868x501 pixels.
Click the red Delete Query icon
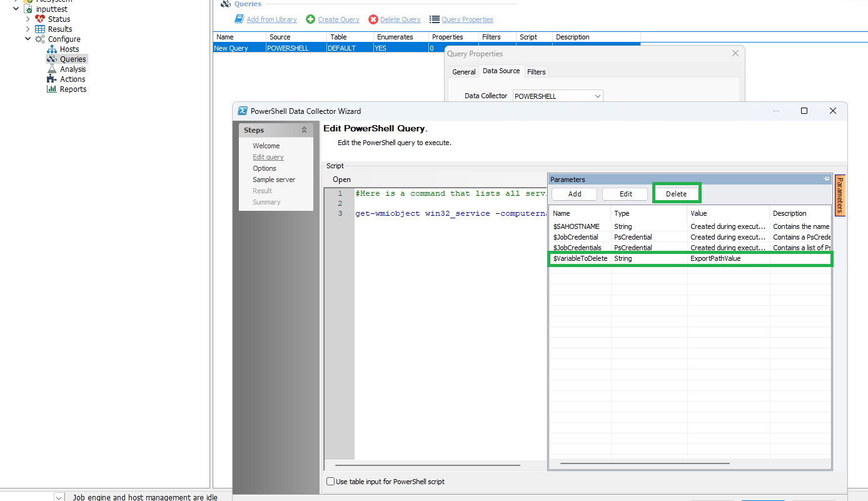[373, 19]
